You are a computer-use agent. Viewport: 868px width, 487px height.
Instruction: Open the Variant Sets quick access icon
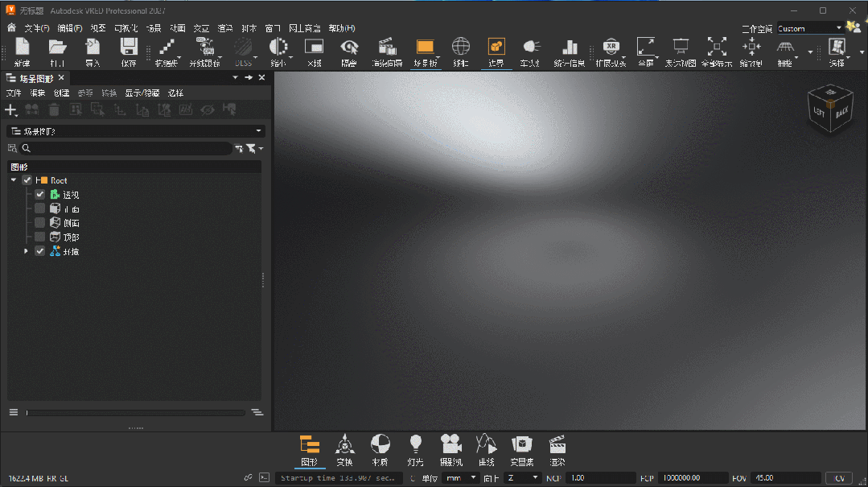[521, 444]
